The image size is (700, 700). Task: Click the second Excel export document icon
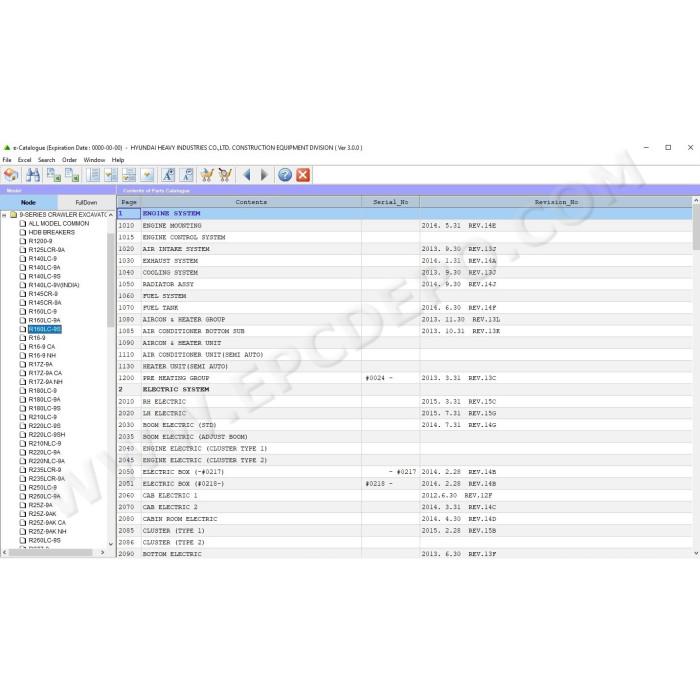point(72,175)
